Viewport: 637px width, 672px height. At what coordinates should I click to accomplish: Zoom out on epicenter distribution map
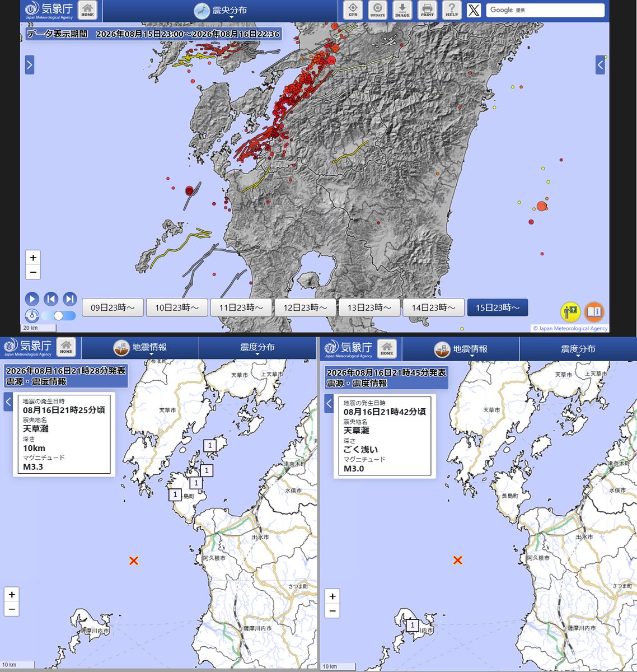click(33, 272)
